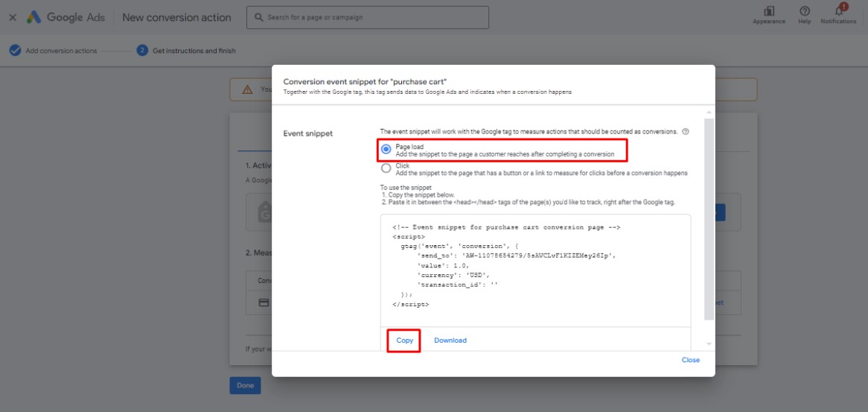The height and width of the screenshot is (412, 868).
Task: Click the Event snippet section label
Action: pos(307,133)
